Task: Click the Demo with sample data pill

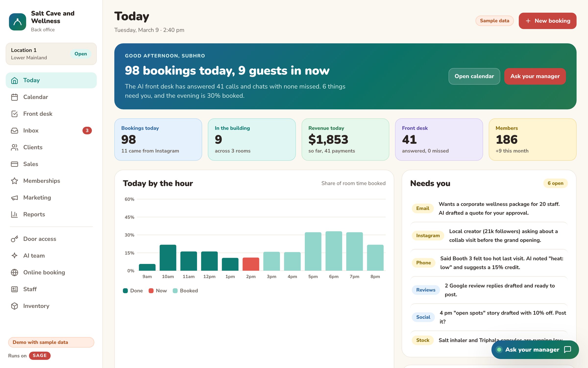Action: pos(51,342)
